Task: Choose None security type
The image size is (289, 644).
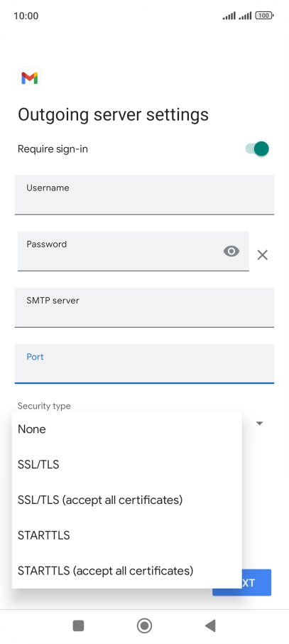Action: point(127,429)
